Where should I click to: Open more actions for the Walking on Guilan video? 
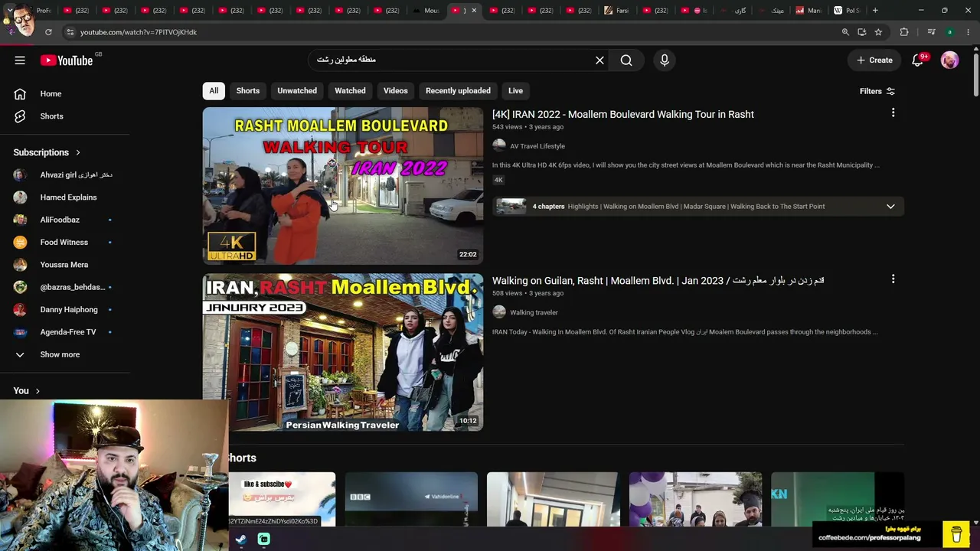(893, 279)
